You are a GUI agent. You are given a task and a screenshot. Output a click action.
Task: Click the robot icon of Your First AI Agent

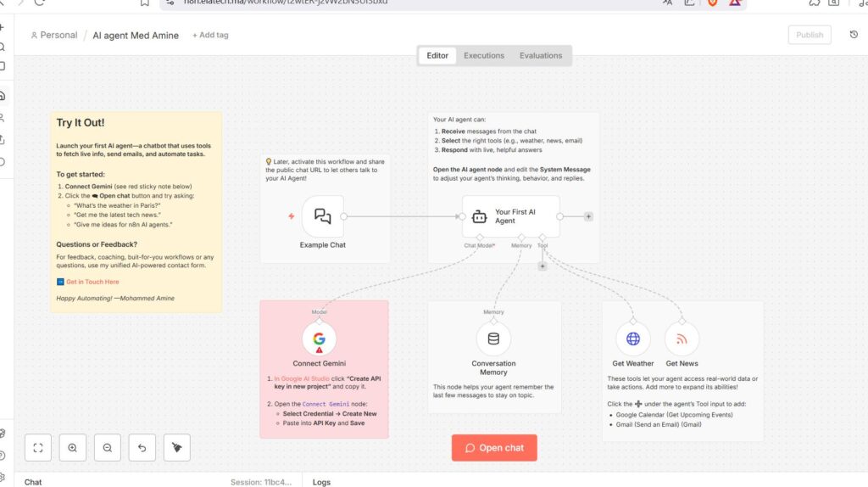click(480, 216)
